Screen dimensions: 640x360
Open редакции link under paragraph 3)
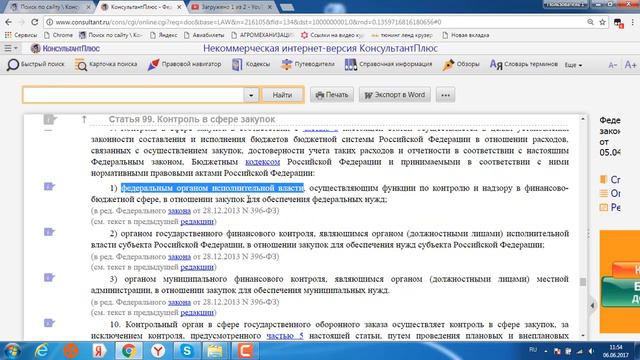197,312
